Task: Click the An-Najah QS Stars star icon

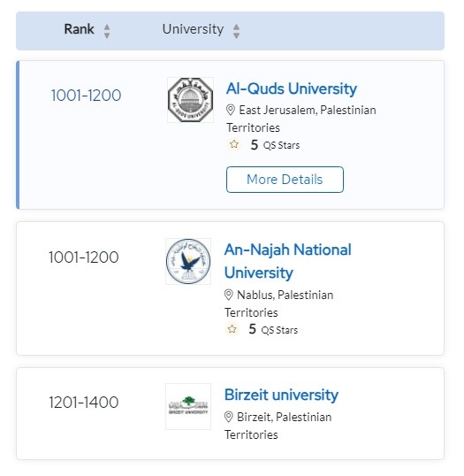Action: tap(232, 329)
